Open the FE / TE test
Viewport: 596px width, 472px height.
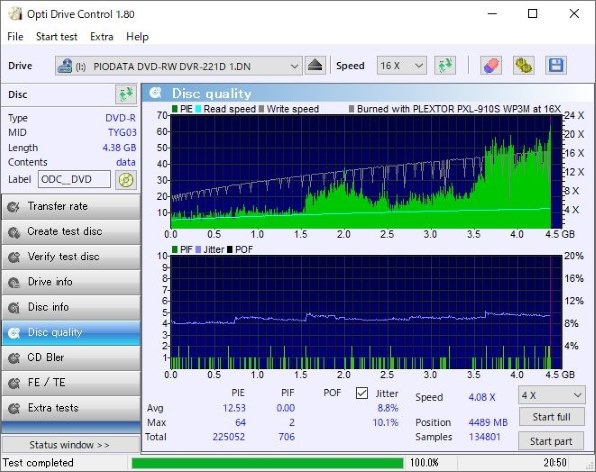point(71,383)
